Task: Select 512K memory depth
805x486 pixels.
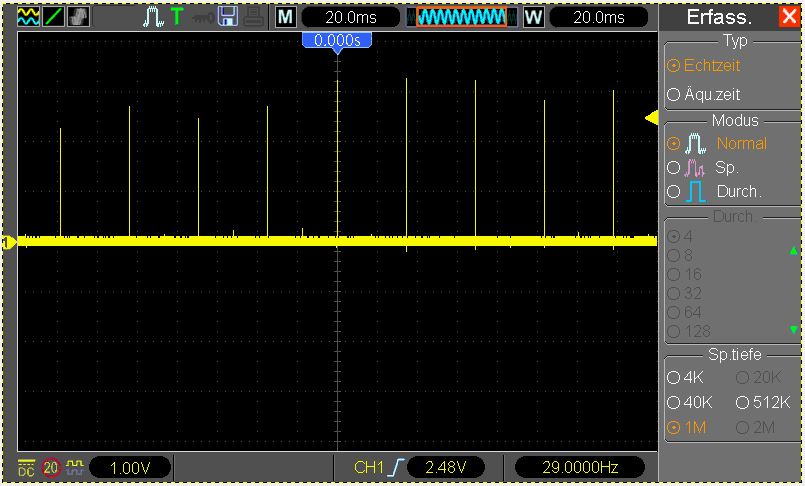Action: [763, 403]
